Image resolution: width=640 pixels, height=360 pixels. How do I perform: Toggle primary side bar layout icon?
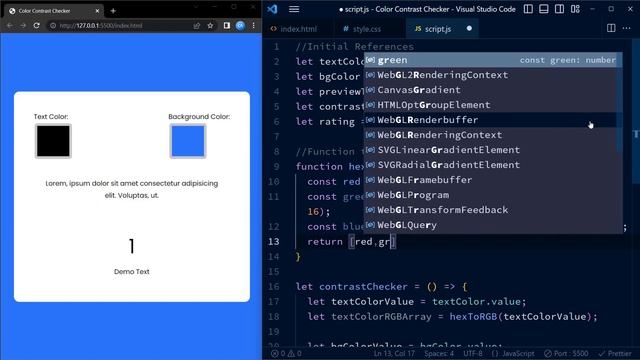(528, 9)
